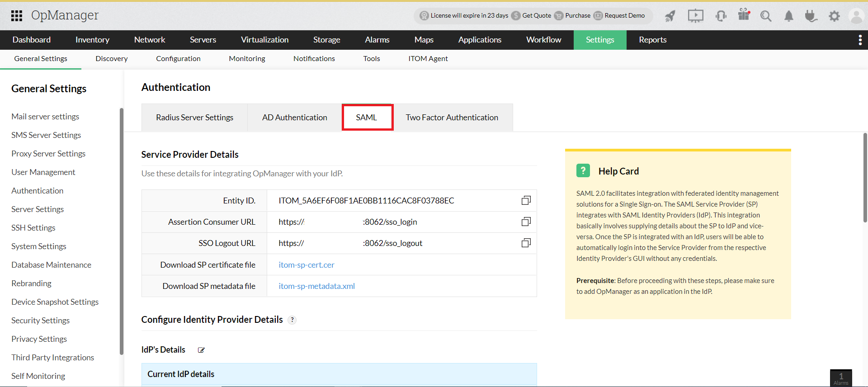Viewport: 868px width, 387px height.
Task: Open the notifications bell icon
Action: pos(789,16)
